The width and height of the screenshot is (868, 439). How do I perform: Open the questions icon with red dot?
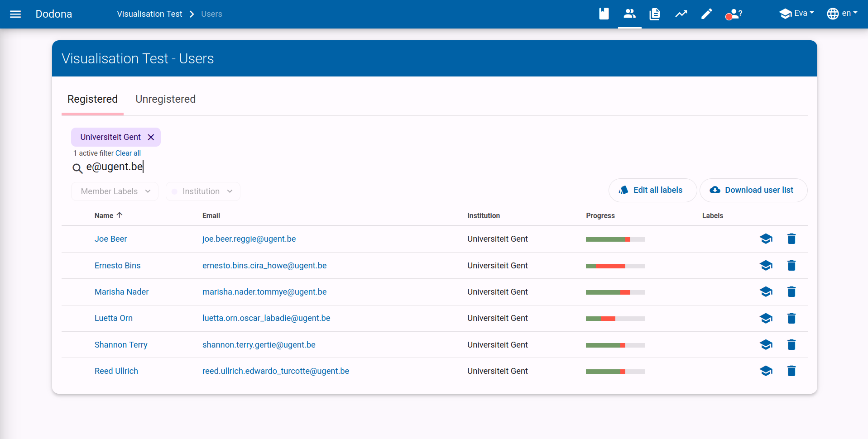(x=734, y=14)
